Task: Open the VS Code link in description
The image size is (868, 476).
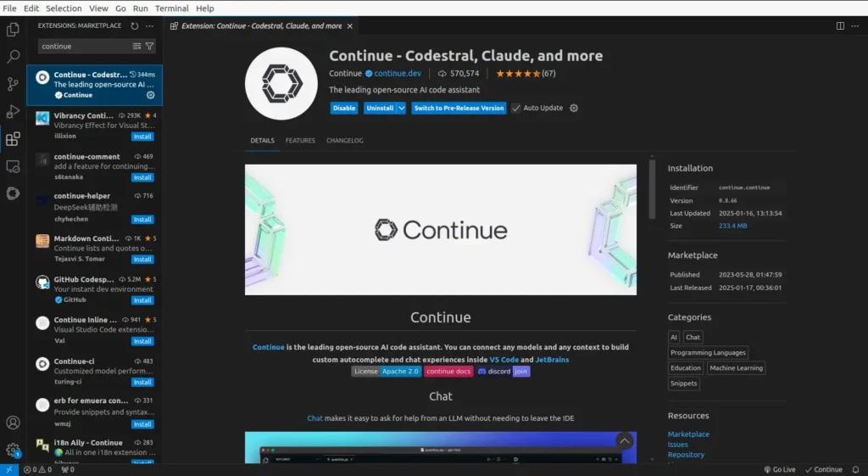Action: coord(504,360)
